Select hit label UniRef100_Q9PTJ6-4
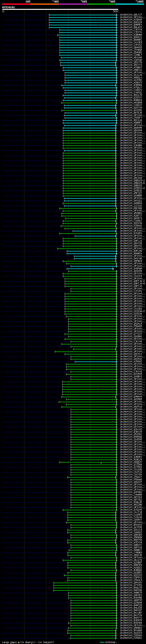This screenshot has width=146, height=644. point(132,284)
